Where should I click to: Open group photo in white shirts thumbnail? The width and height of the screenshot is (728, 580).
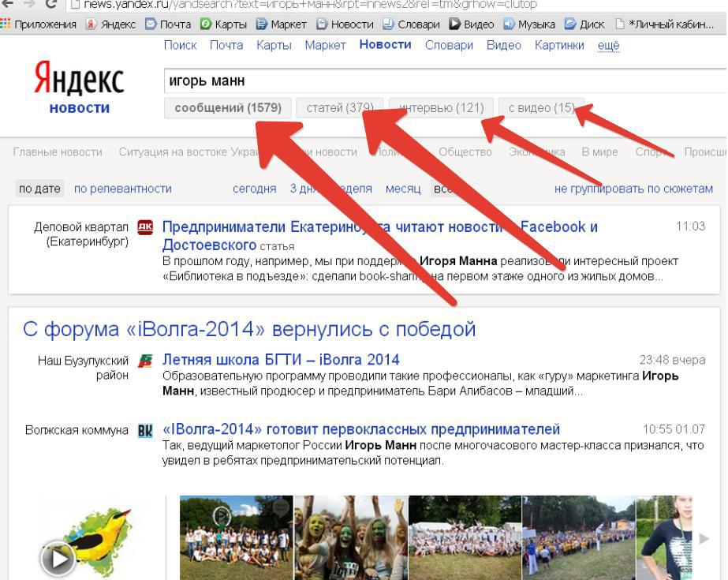(x=237, y=537)
